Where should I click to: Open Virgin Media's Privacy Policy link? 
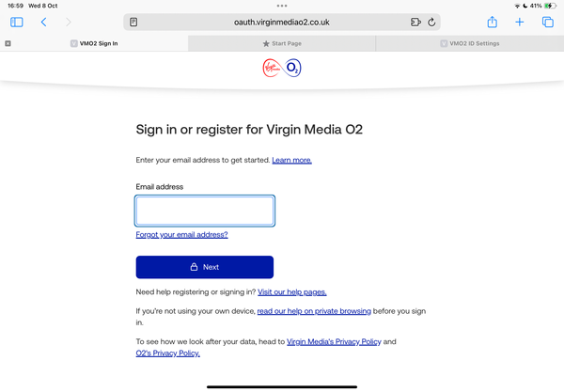[x=335, y=341]
